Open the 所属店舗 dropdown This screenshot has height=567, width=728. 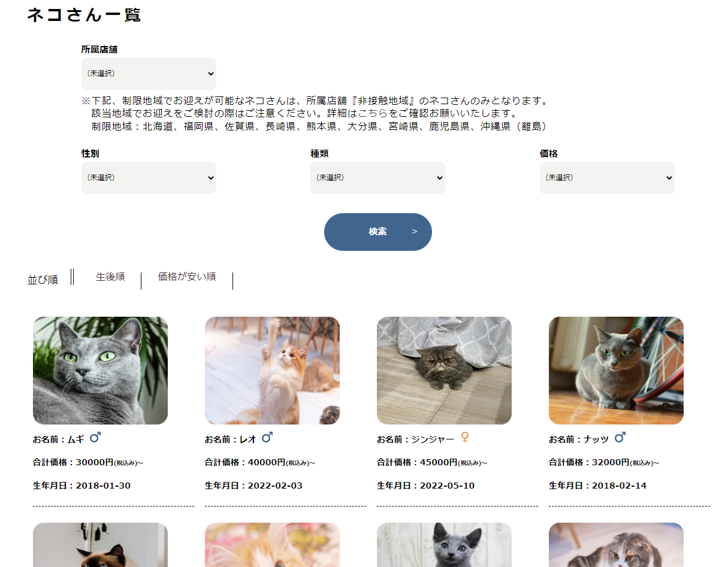tap(149, 74)
